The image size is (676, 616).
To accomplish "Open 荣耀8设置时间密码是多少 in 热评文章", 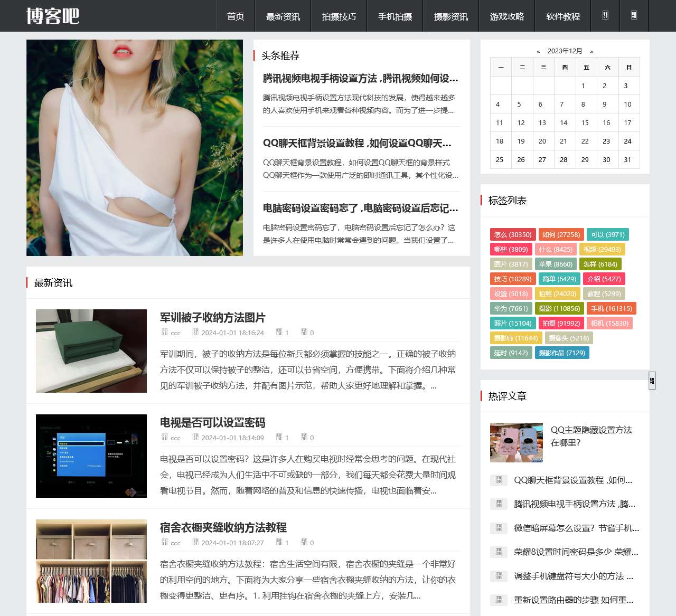I will coord(576,552).
